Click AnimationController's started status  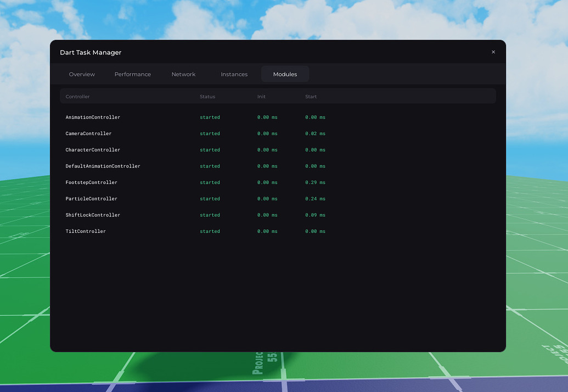(x=210, y=117)
